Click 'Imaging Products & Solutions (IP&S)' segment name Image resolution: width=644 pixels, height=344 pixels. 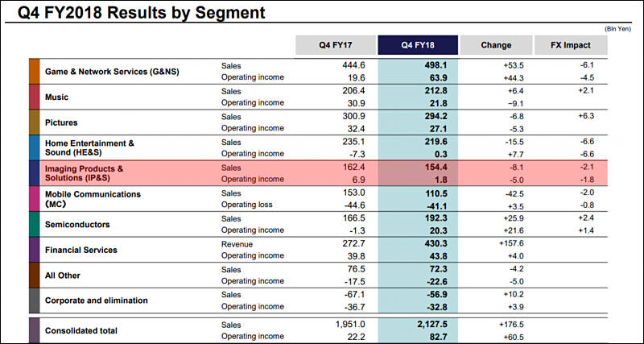coord(85,173)
